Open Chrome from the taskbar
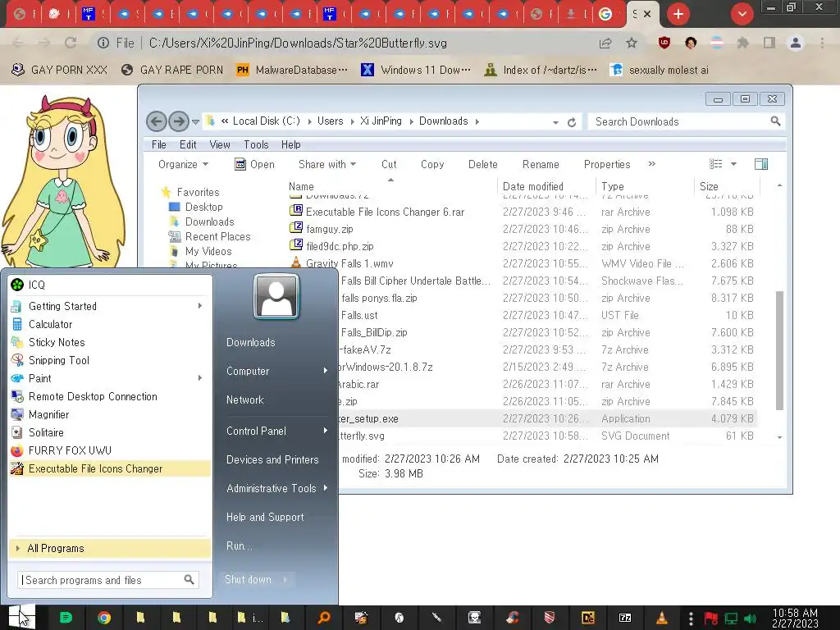This screenshot has height=630, width=840. point(104,618)
